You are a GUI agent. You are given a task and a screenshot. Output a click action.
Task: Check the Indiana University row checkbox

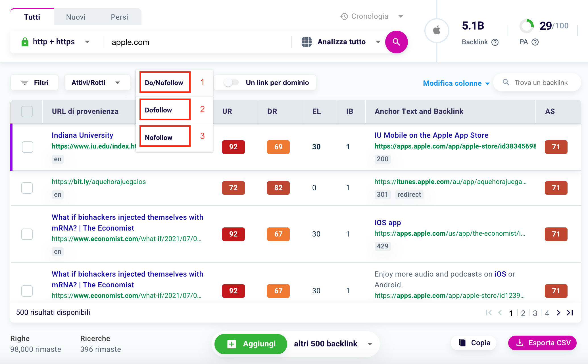[x=27, y=147]
